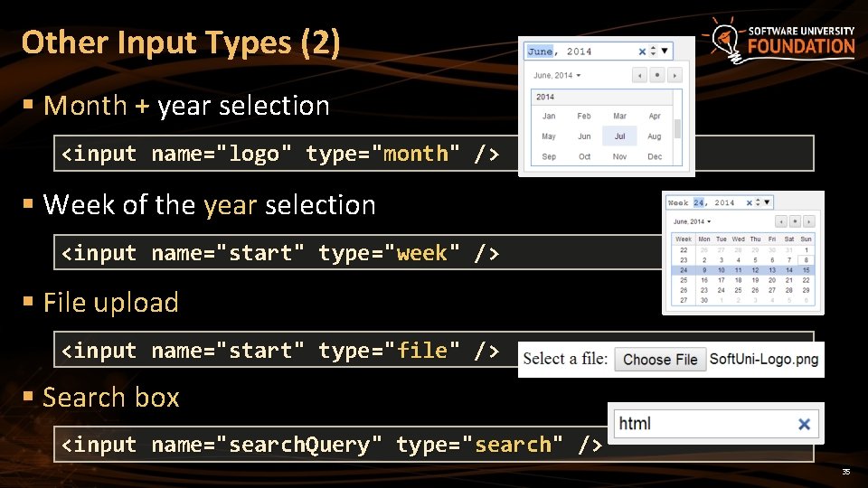Click the week field's up/down spinner
Image resolution: width=868 pixels, height=488 pixels.
[758, 202]
